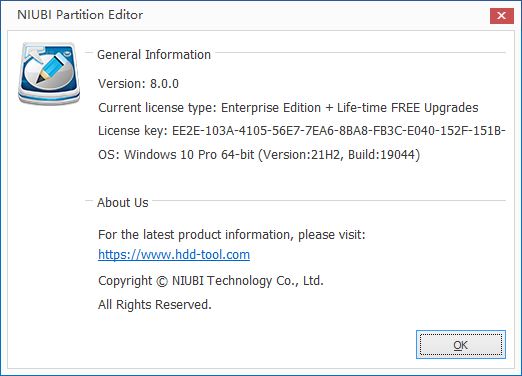Click the Life-time FREE Upgrades text
The height and width of the screenshot is (376, 522).
point(408,108)
